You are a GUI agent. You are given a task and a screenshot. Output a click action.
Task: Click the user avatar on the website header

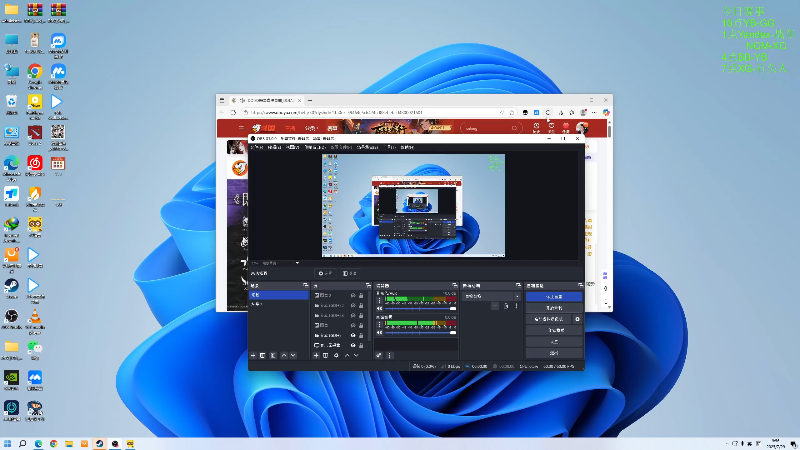click(x=582, y=128)
